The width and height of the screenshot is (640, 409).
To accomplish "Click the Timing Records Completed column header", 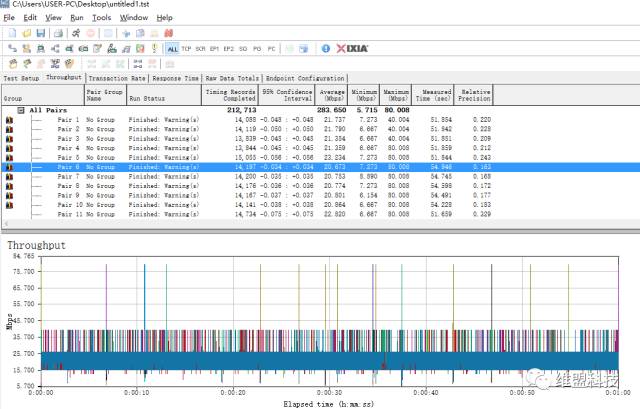I will pos(230,95).
